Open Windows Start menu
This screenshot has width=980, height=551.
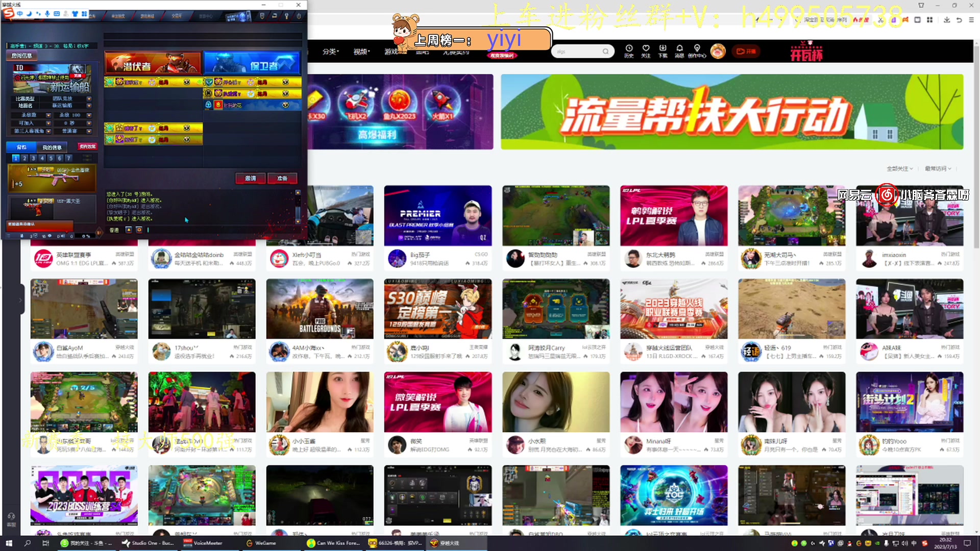coord(9,543)
